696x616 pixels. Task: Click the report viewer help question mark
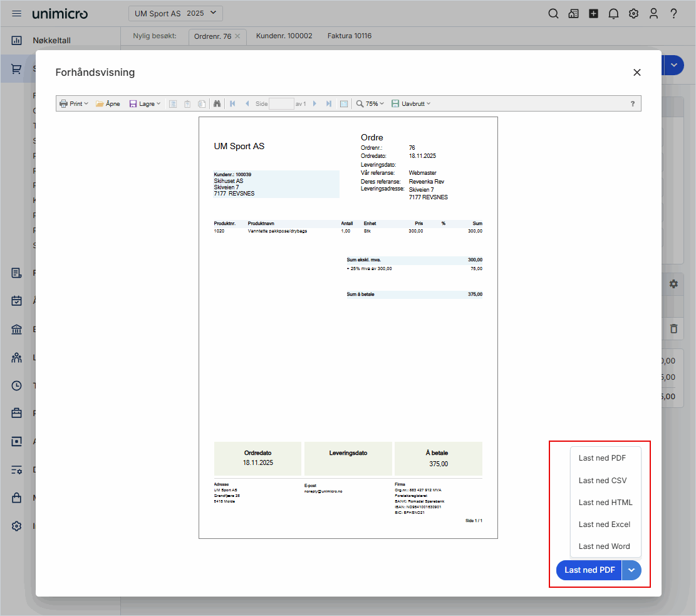point(632,104)
